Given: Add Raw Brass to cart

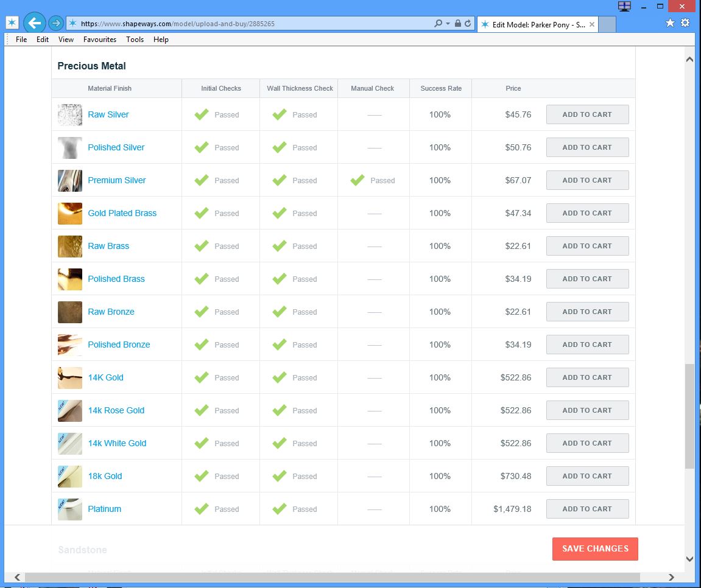Looking at the screenshot, I should 588,246.
